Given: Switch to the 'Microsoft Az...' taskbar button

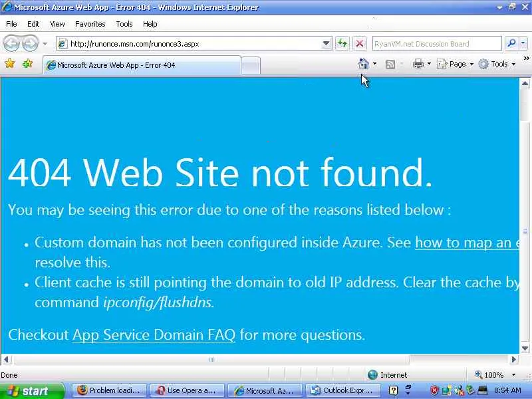Looking at the screenshot, I should 265,390.
